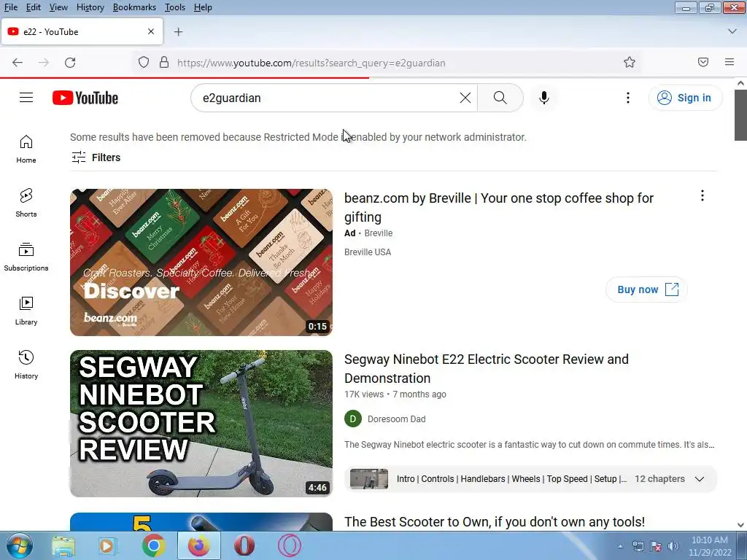Open the History menu in menu bar
The width and height of the screenshot is (747, 560).
coord(90,7)
